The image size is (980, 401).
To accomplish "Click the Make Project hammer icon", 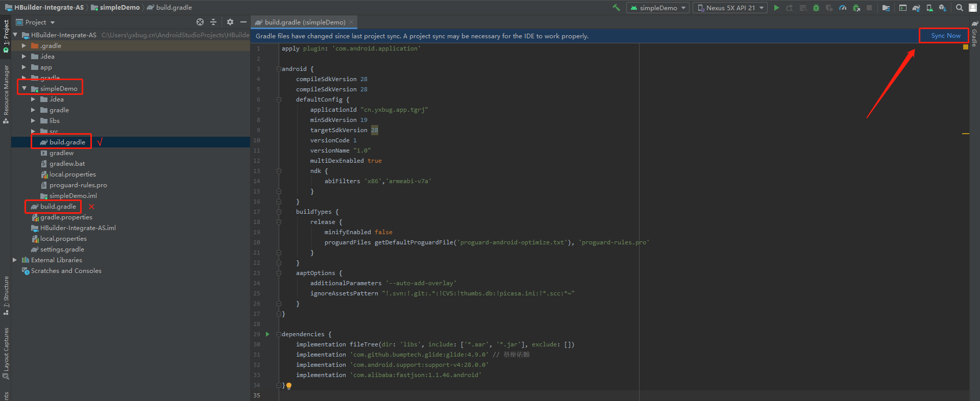I will [616, 8].
